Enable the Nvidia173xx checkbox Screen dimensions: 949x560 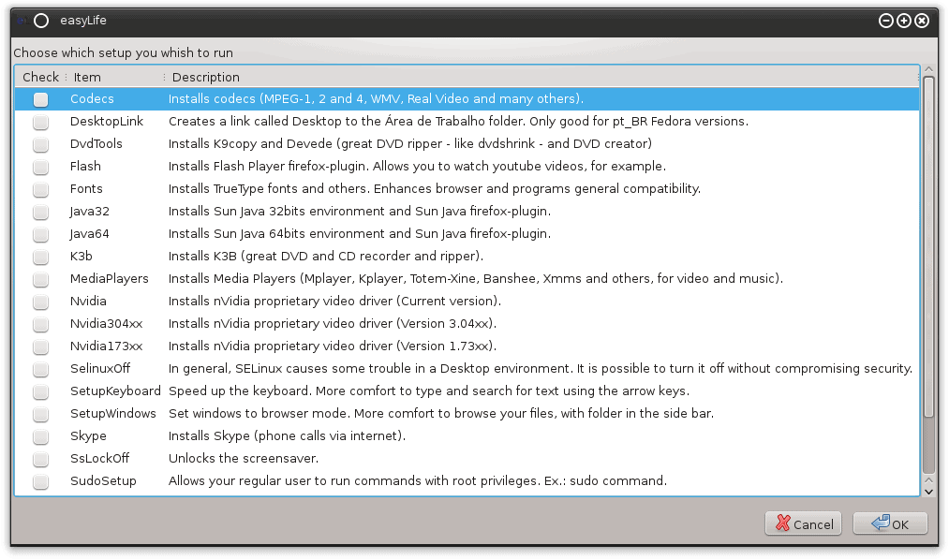tap(40, 346)
